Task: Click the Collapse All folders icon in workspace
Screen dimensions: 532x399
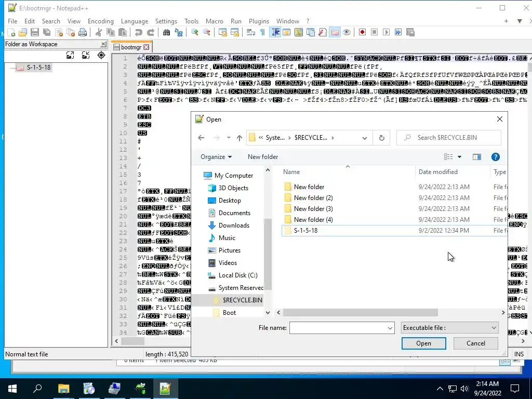Action: pos(86,55)
